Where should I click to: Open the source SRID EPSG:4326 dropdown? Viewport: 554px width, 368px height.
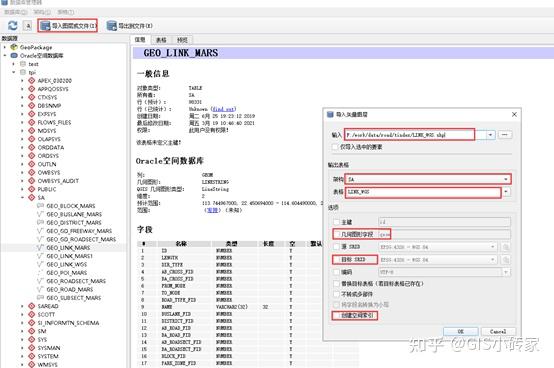(x=437, y=247)
